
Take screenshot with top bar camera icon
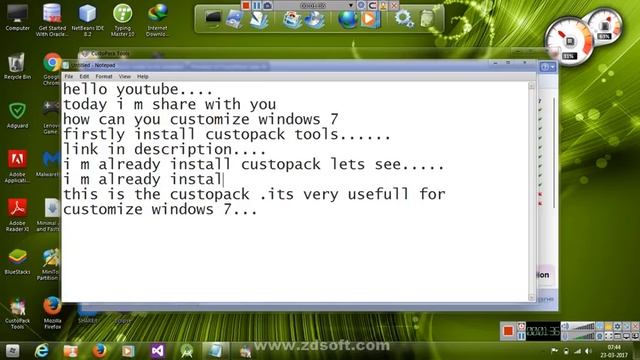(267, 5)
